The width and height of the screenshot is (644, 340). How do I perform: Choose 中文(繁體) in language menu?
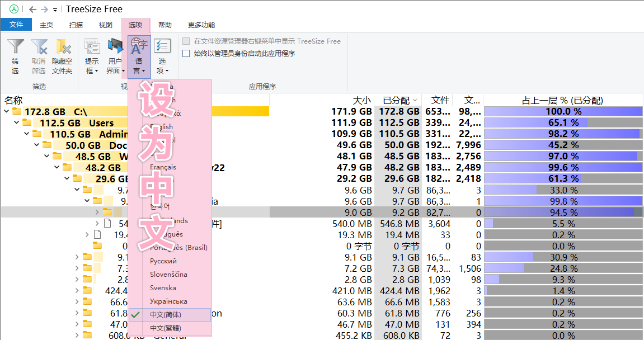pyautogui.click(x=170, y=328)
